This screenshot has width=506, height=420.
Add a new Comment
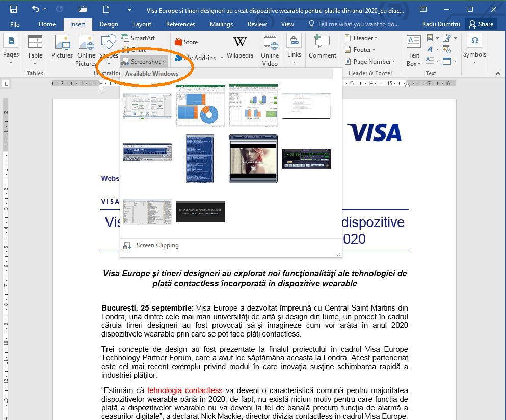[x=323, y=47]
